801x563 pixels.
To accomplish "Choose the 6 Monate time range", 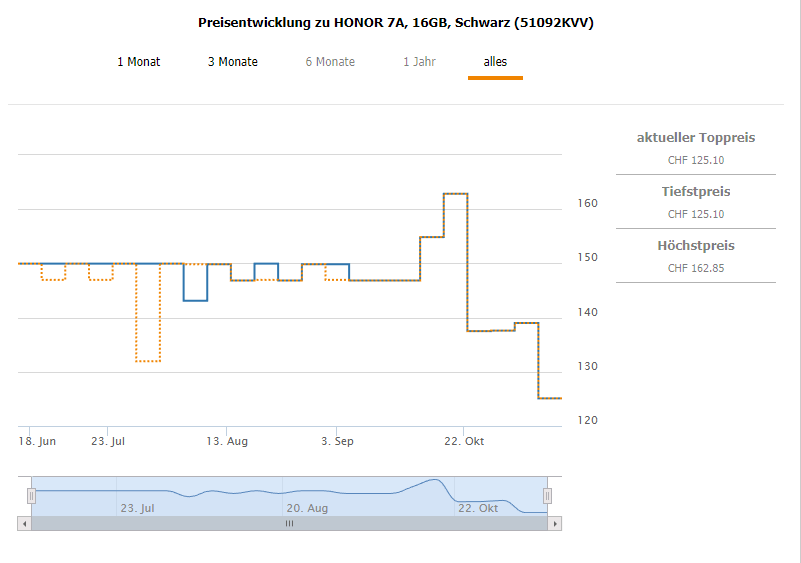I will coord(330,62).
